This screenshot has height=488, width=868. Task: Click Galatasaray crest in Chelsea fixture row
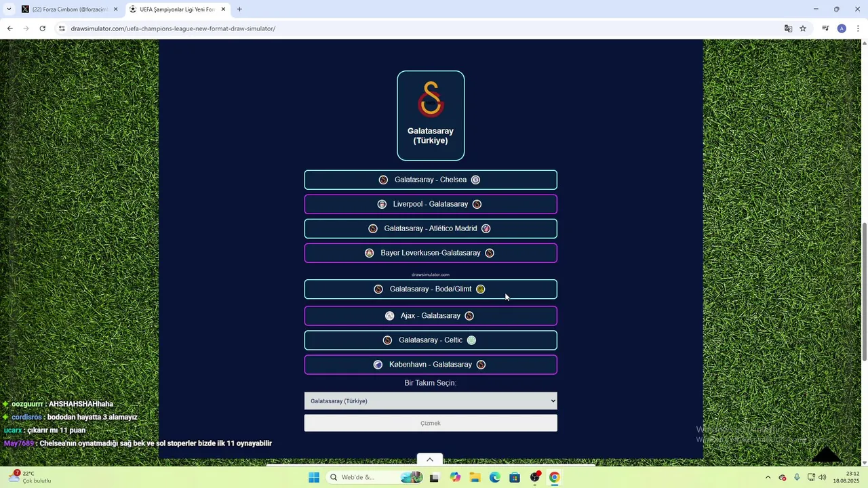[383, 180]
